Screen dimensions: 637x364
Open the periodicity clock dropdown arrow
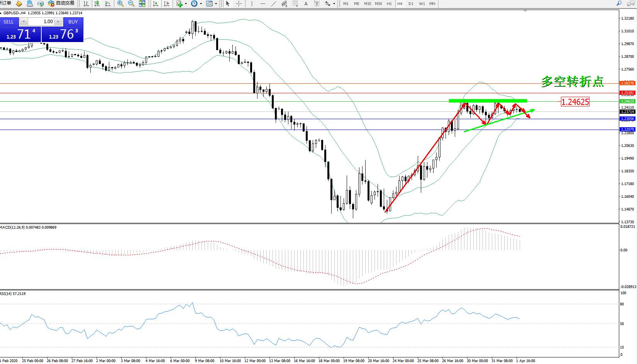(201, 4)
